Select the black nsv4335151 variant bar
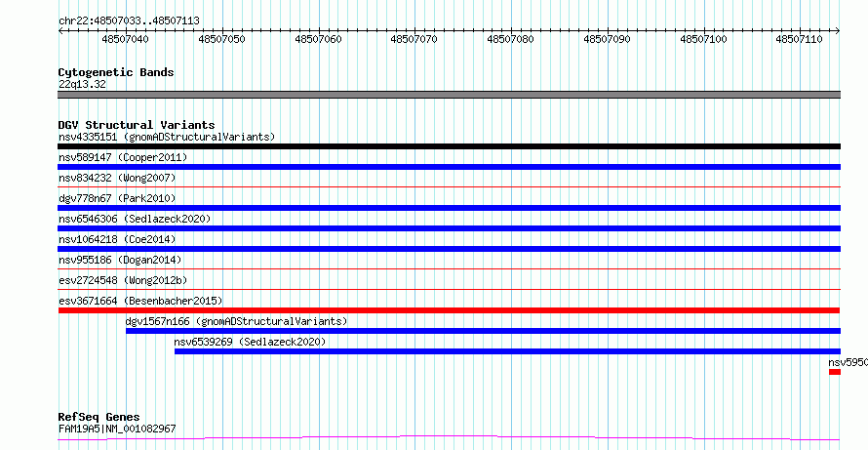This screenshot has width=868, height=450. [449, 146]
